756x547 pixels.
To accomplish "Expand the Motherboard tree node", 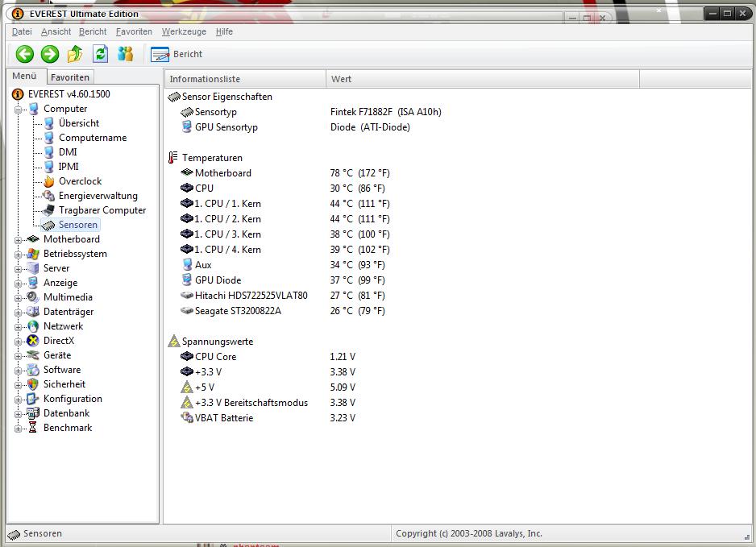I will [18, 240].
